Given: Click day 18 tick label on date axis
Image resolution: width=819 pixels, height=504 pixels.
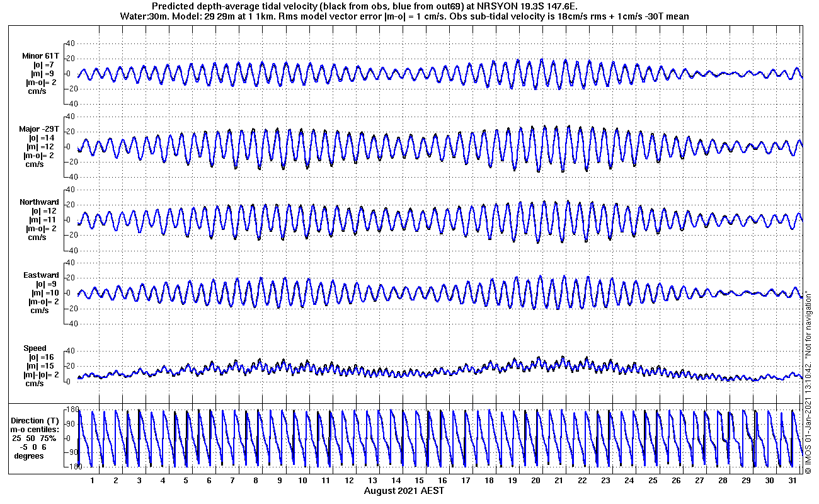Looking at the screenshot, I should [x=490, y=480].
